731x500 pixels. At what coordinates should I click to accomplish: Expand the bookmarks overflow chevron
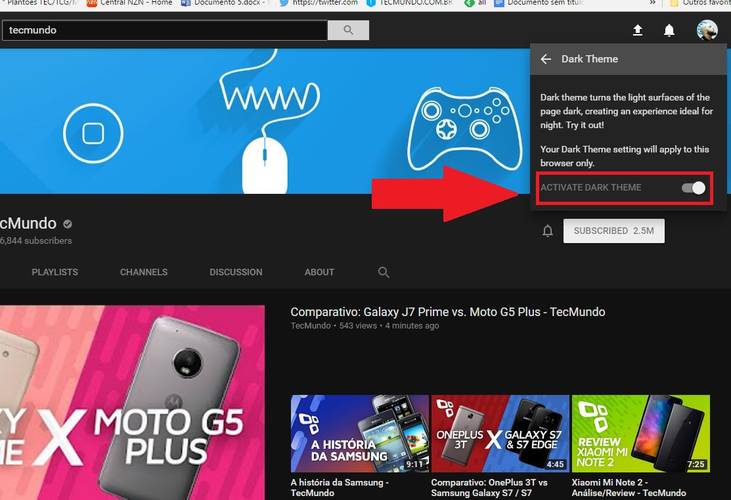[x=653, y=3]
